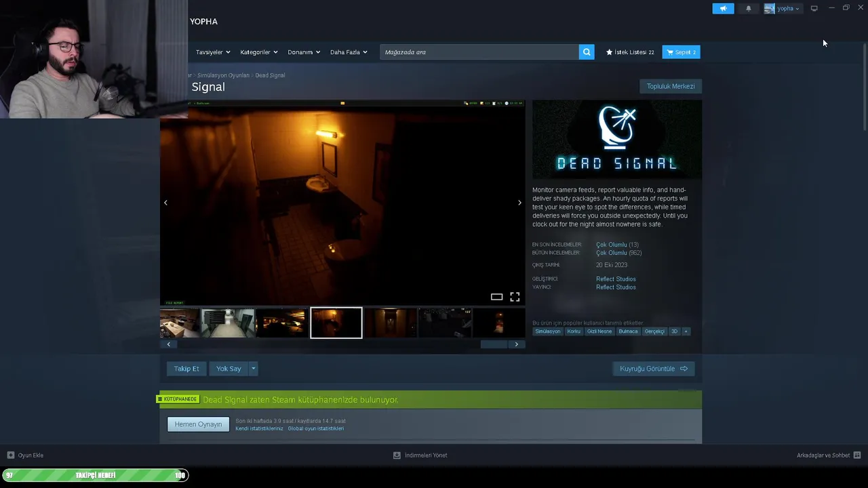868x488 pixels.
Task: Focus the Mağazada ara search field
Action: click(479, 52)
